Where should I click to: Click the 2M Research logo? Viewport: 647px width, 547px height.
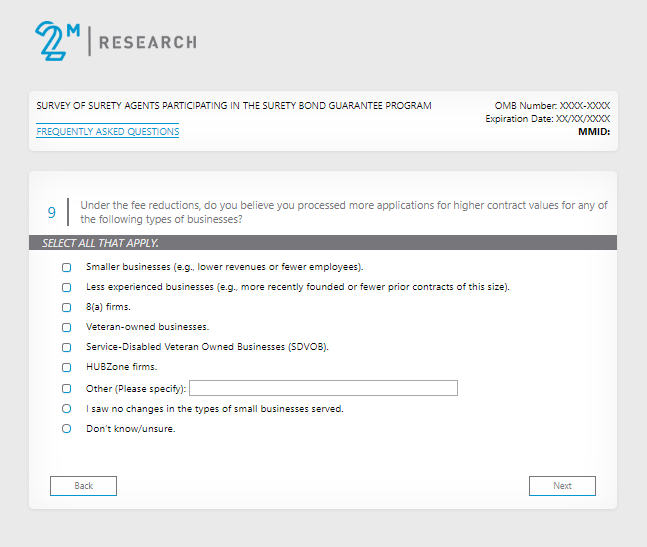[x=115, y=41]
